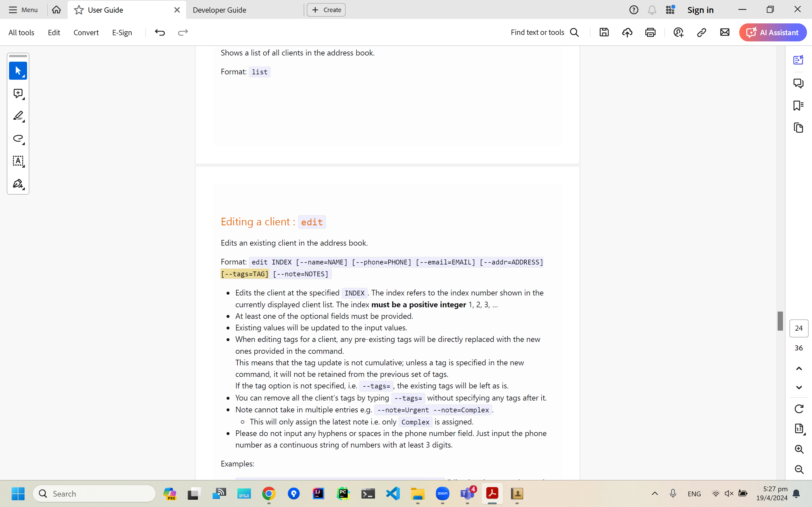The height and width of the screenshot is (507, 812).
Task: Click the save file icon
Action: click(604, 32)
